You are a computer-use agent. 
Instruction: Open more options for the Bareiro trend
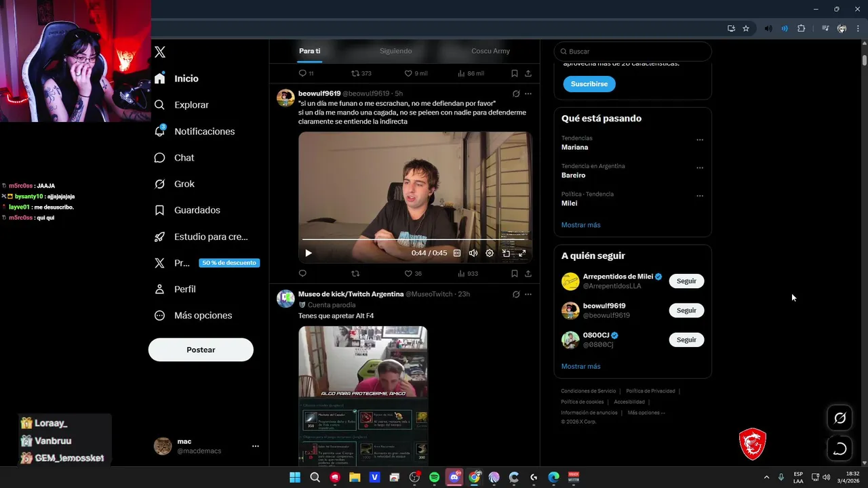pos(700,168)
